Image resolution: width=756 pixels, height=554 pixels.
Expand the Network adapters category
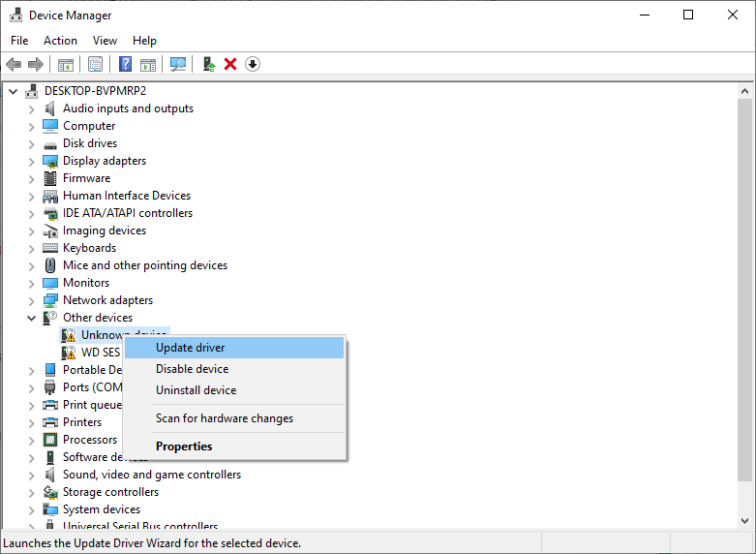click(31, 301)
